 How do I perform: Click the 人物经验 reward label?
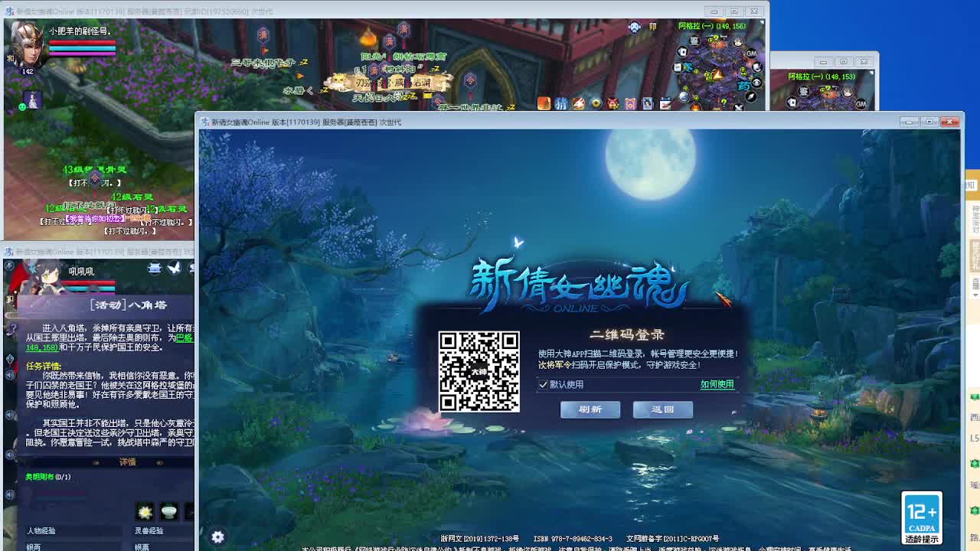pyautogui.click(x=41, y=531)
